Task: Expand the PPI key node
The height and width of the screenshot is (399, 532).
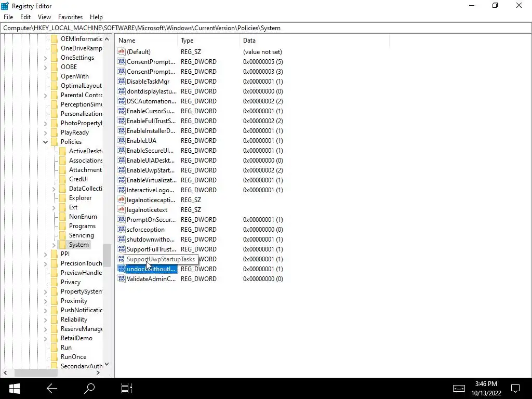Action: 46,254
